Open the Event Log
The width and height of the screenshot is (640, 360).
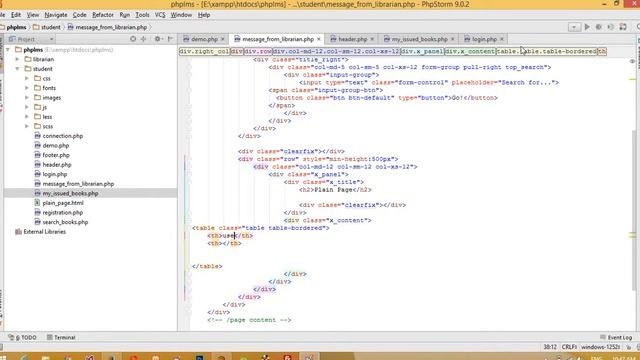click(616, 338)
